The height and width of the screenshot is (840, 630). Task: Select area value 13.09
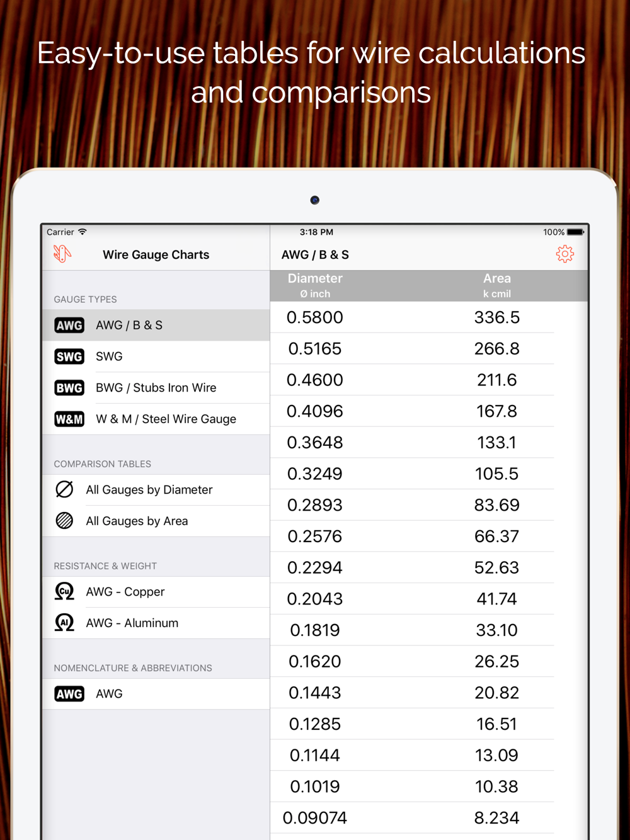tap(497, 755)
